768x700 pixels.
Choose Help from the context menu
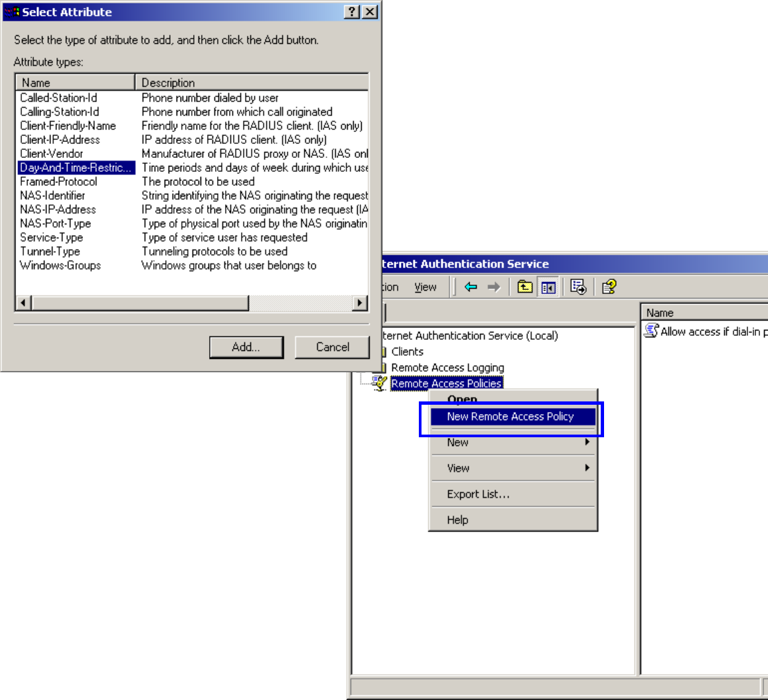coord(513,520)
